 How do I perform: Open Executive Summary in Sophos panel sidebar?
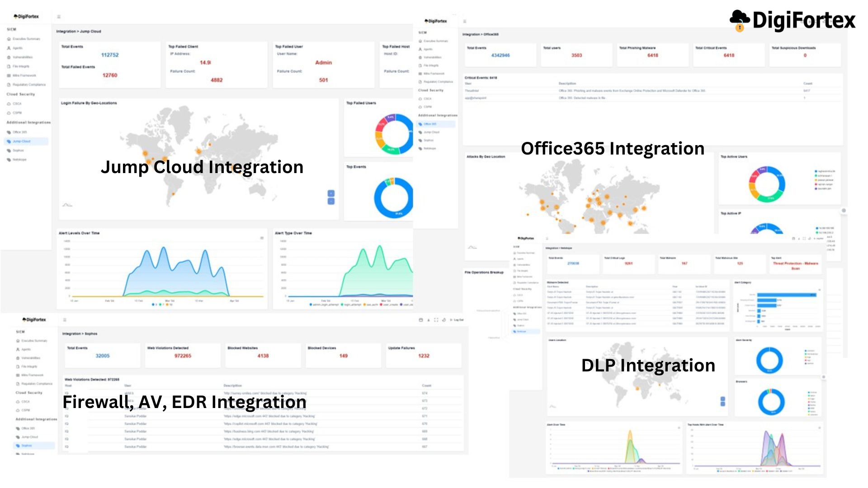click(x=34, y=341)
